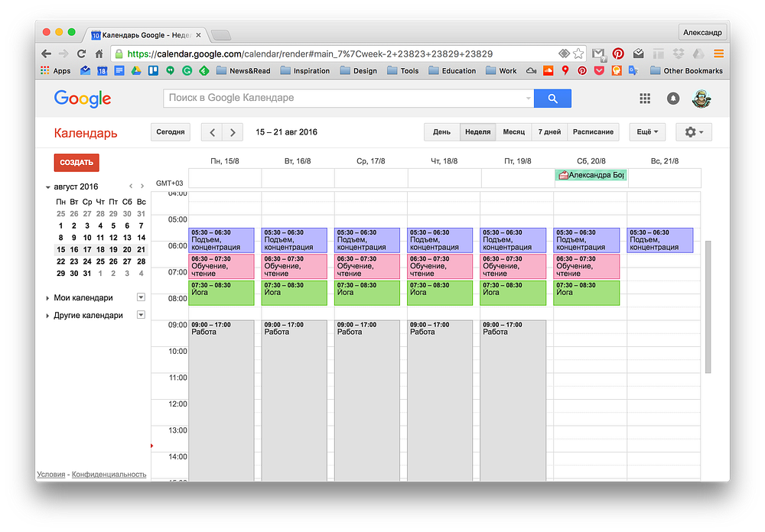Click the red СОЗДАТЬ button
The image size is (765, 532).
pos(76,162)
